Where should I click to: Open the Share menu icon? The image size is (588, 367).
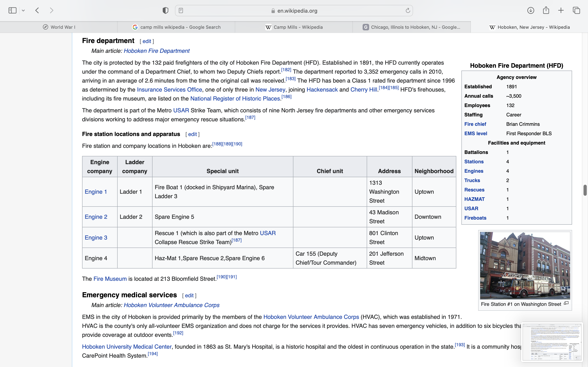(x=546, y=10)
